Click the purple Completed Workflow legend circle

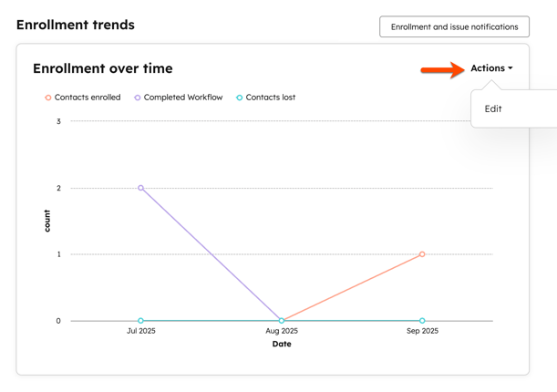click(137, 98)
